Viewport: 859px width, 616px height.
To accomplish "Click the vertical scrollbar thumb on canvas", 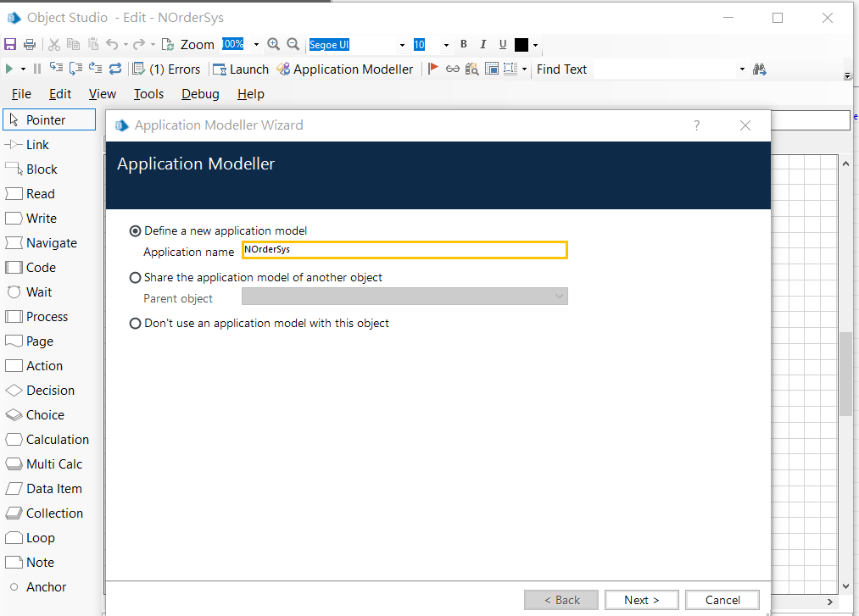I will click(x=845, y=374).
